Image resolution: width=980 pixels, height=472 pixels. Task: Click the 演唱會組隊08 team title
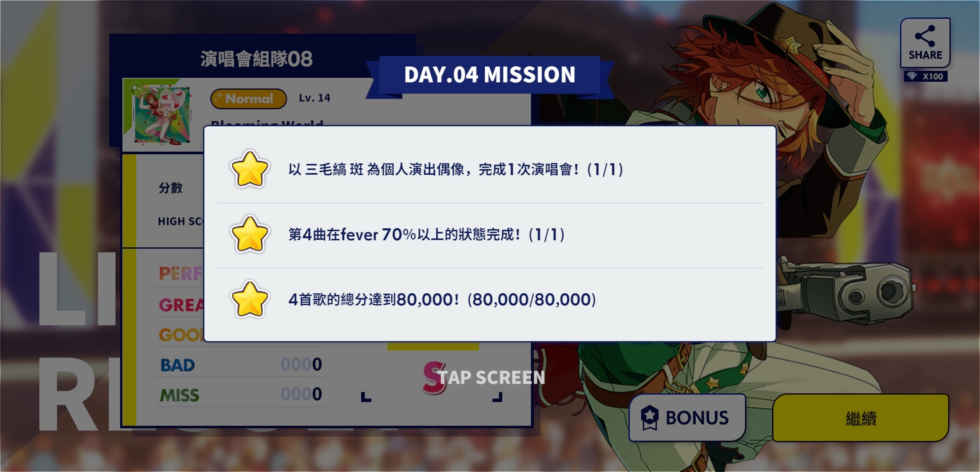pyautogui.click(x=256, y=59)
